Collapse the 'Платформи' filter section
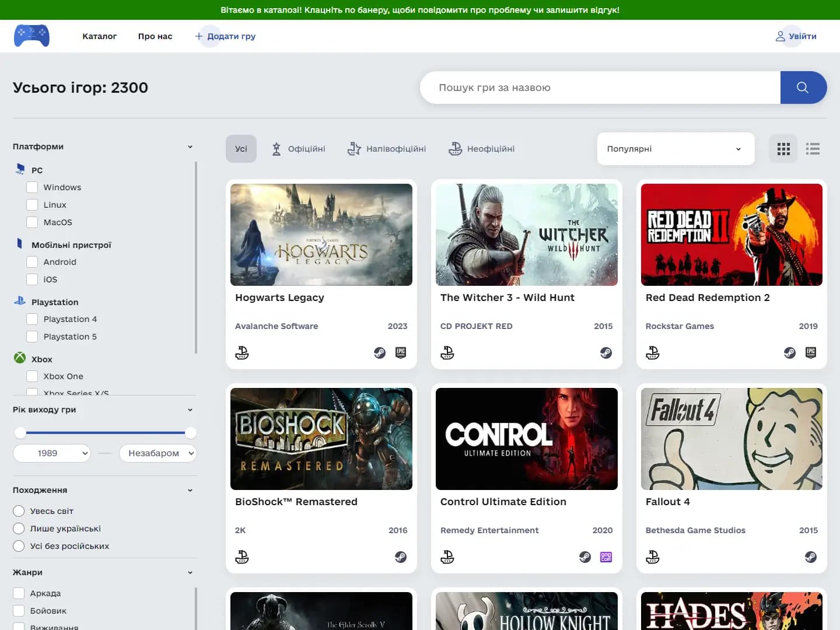 pyautogui.click(x=190, y=146)
